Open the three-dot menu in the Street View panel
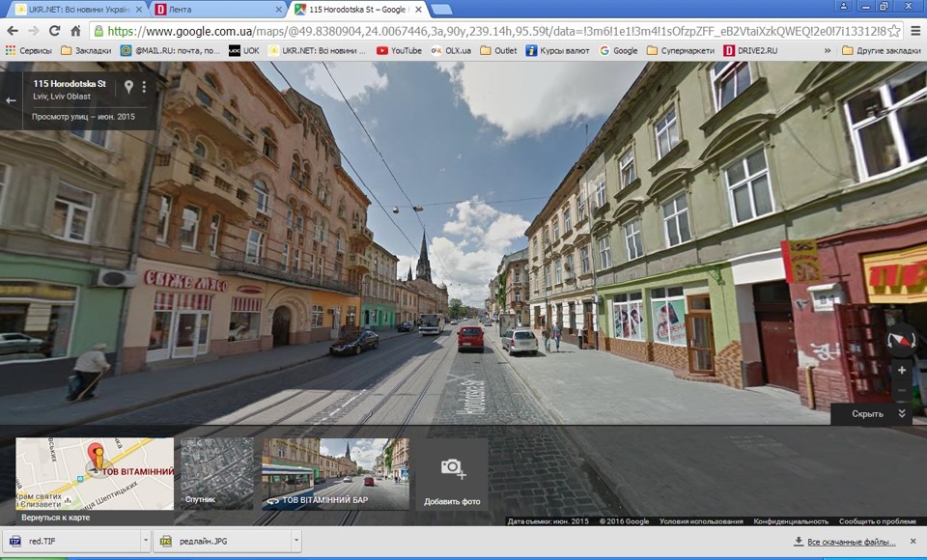 point(144,87)
